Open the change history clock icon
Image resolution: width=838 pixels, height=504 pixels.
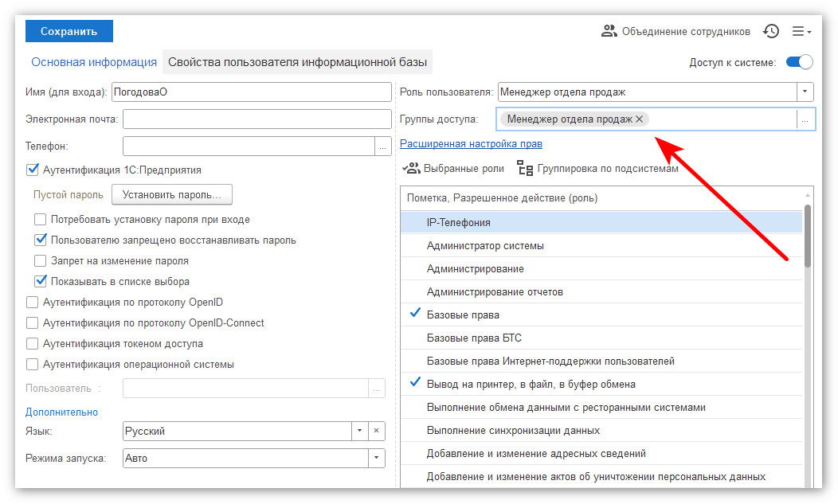pyautogui.click(x=770, y=32)
